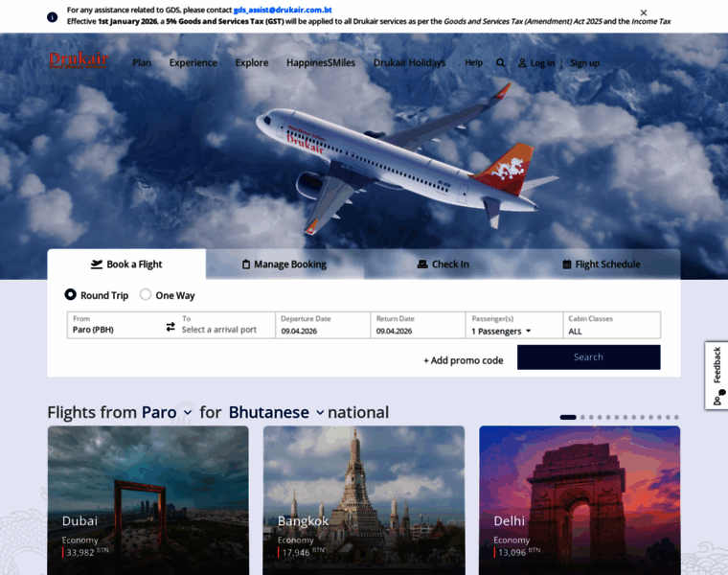Switch to the Book a Flight tab
Viewport: 728px width, 575px height.
click(126, 264)
